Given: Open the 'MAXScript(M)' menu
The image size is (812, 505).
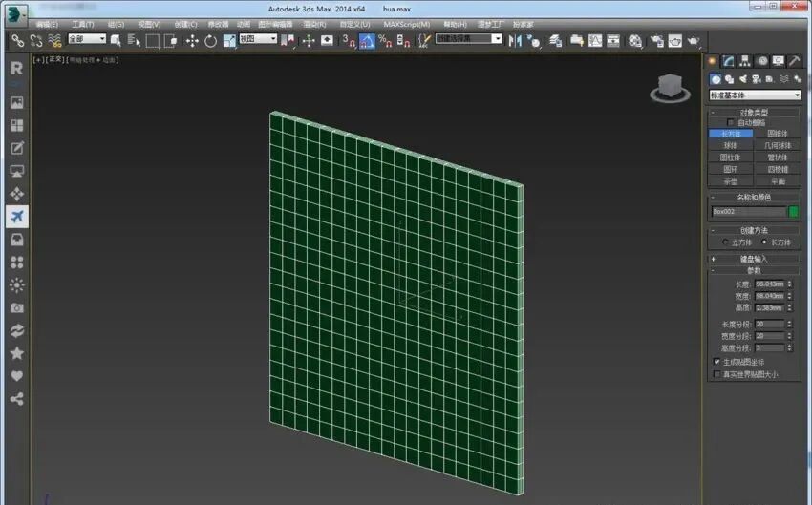Looking at the screenshot, I should (x=407, y=24).
